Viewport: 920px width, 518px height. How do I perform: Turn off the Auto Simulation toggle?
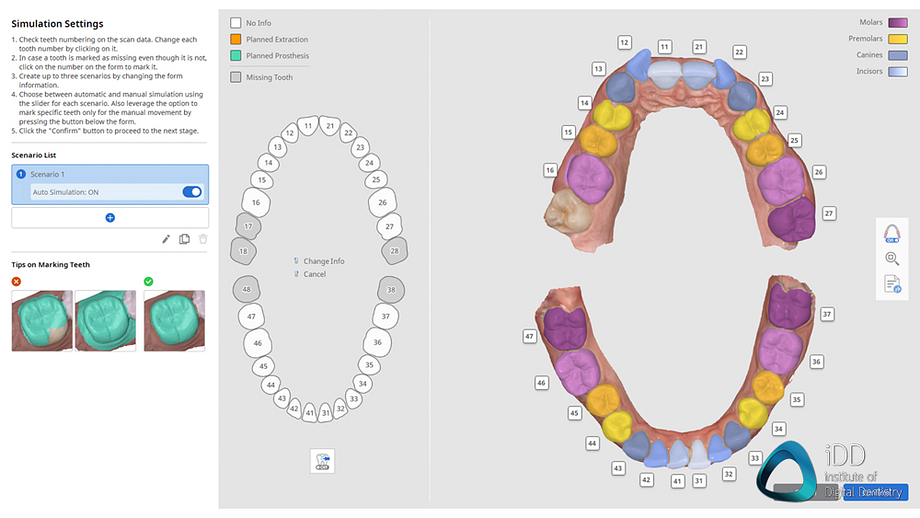click(192, 192)
